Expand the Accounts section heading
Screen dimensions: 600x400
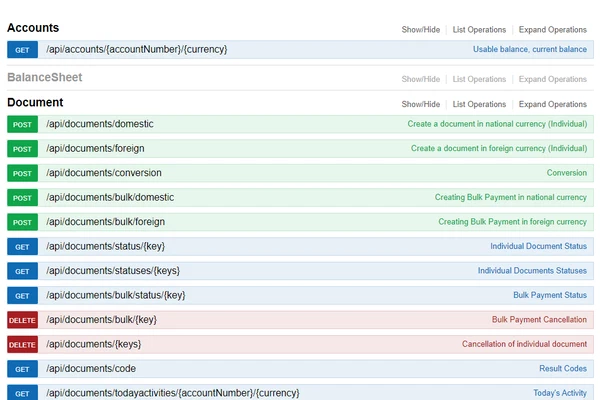click(33, 28)
